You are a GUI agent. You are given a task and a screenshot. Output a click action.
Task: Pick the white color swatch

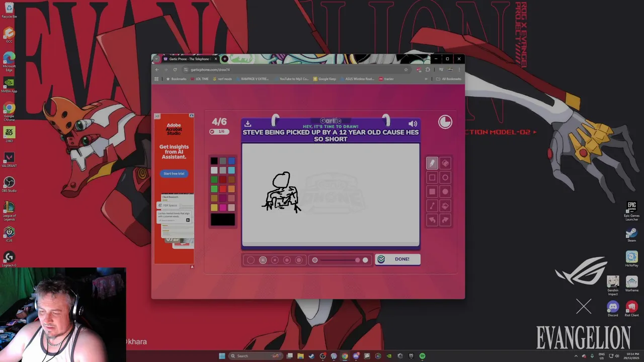click(x=214, y=170)
